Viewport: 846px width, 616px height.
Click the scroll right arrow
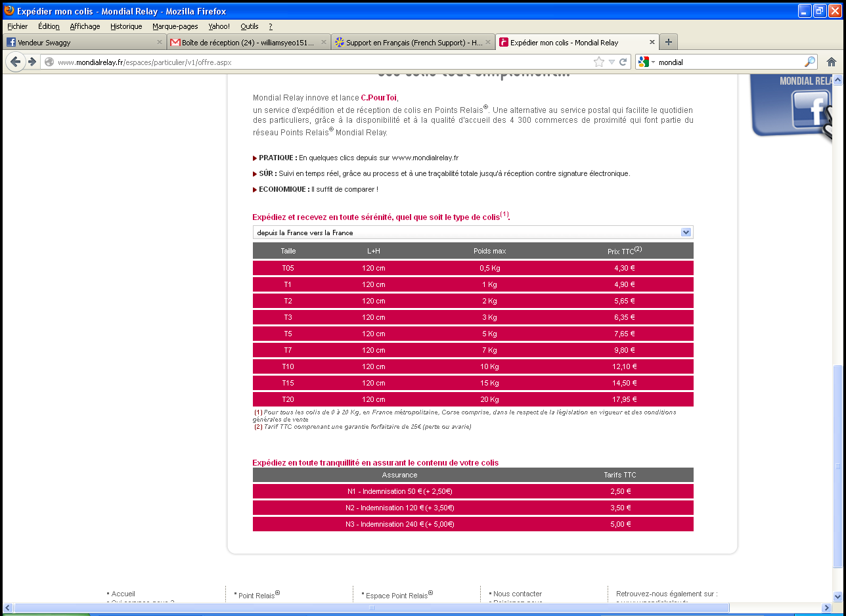[x=826, y=608]
